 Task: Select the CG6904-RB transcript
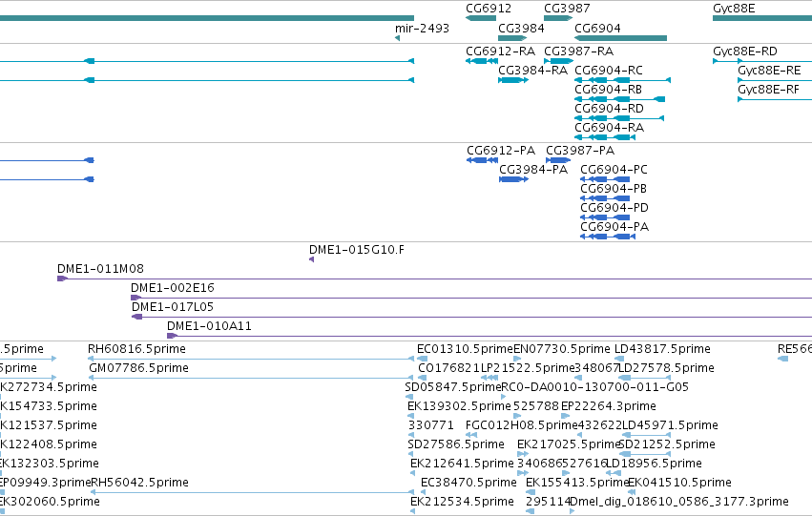pos(620,99)
